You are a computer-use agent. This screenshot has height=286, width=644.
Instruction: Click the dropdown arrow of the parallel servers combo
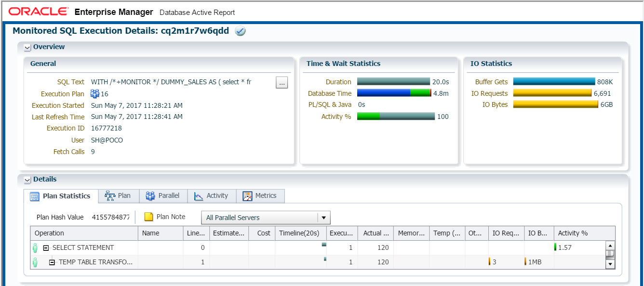point(324,218)
